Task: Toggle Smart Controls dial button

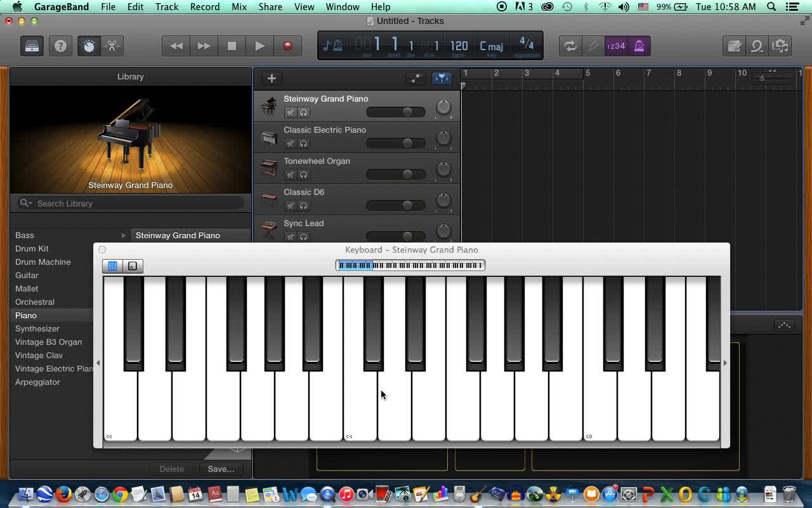Action: pos(89,46)
